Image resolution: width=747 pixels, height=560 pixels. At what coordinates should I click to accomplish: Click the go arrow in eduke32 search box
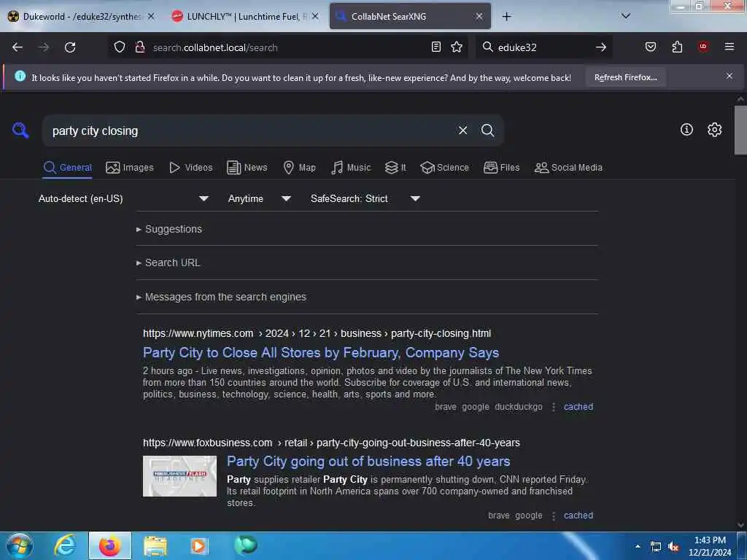[601, 47]
